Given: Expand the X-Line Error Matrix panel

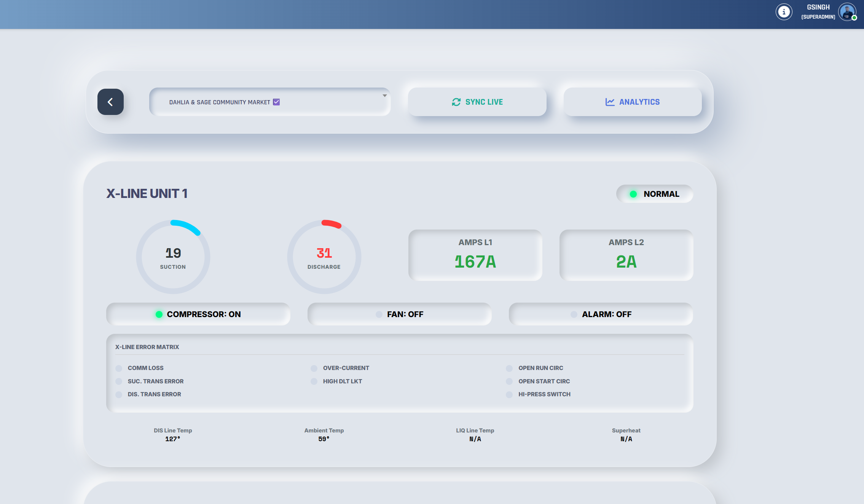Looking at the screenshot, I should pyautogui.click(x=147, y=347).
